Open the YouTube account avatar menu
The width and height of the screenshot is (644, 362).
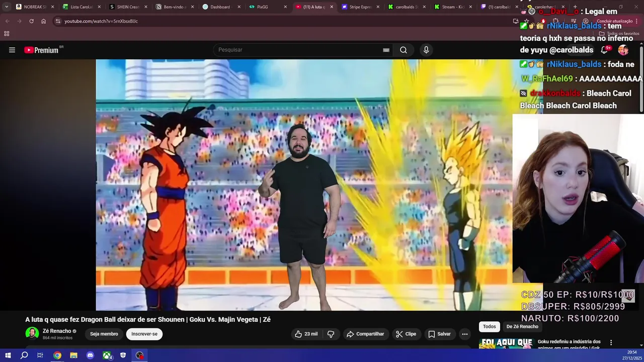pos(623,50)
